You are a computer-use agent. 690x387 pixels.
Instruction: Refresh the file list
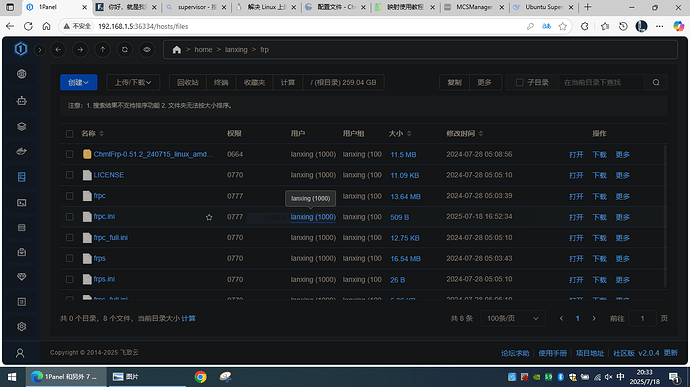tap(125, 50)
